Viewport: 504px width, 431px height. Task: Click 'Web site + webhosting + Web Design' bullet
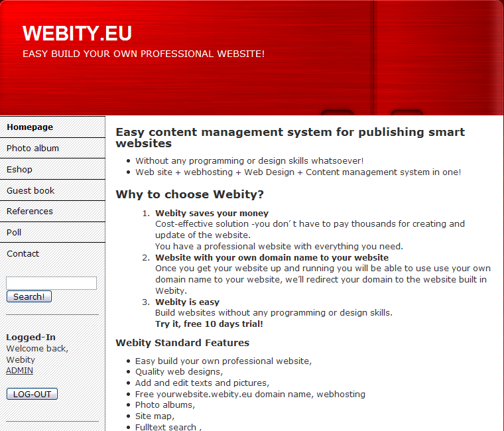[x=298, y=172]
